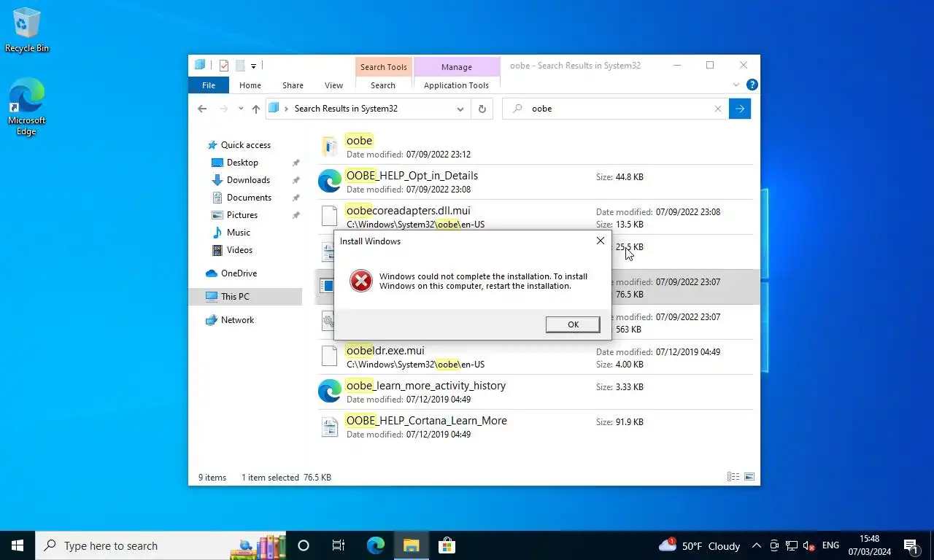The image size is (934, 560).
Task: Select OOBE_HELP_Cortana_Learn_More file
Action: 536,427
